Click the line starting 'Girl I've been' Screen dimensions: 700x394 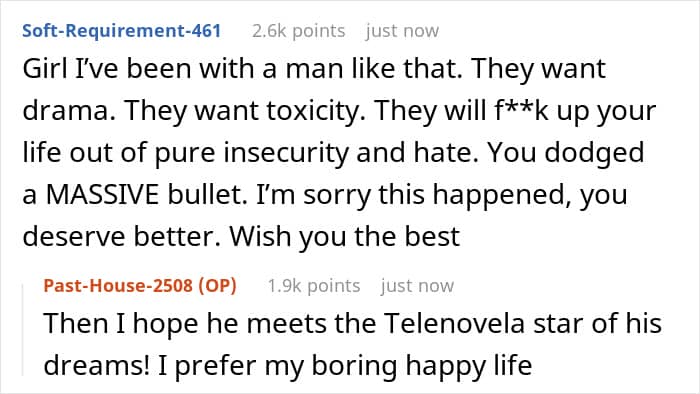314,69
